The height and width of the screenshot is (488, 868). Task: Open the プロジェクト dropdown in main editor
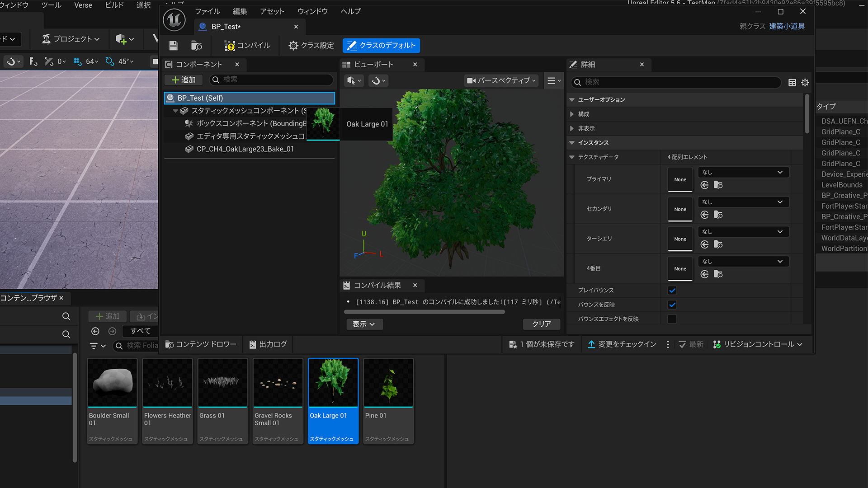click(71, 39)
